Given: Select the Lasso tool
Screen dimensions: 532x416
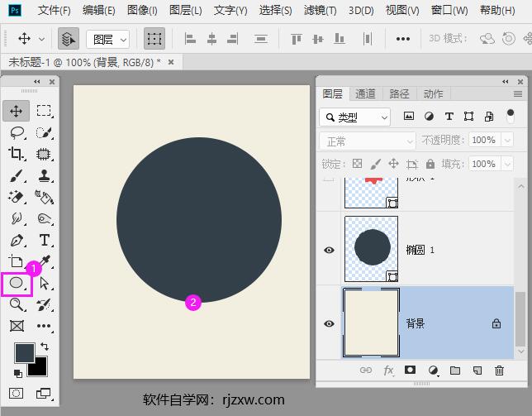Looking at the screenshot, I should click(x=17, y=133).
